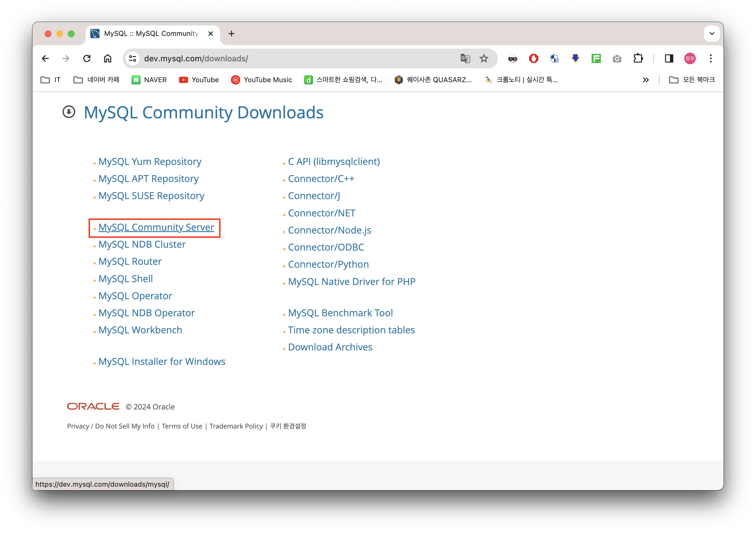Viewport: 756px width, 533px height.
Task: Open the MySQL Community Server link
Action: [156, 227]
